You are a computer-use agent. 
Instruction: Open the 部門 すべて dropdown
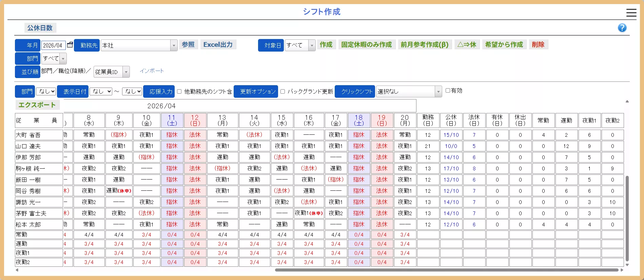[54, 58]
